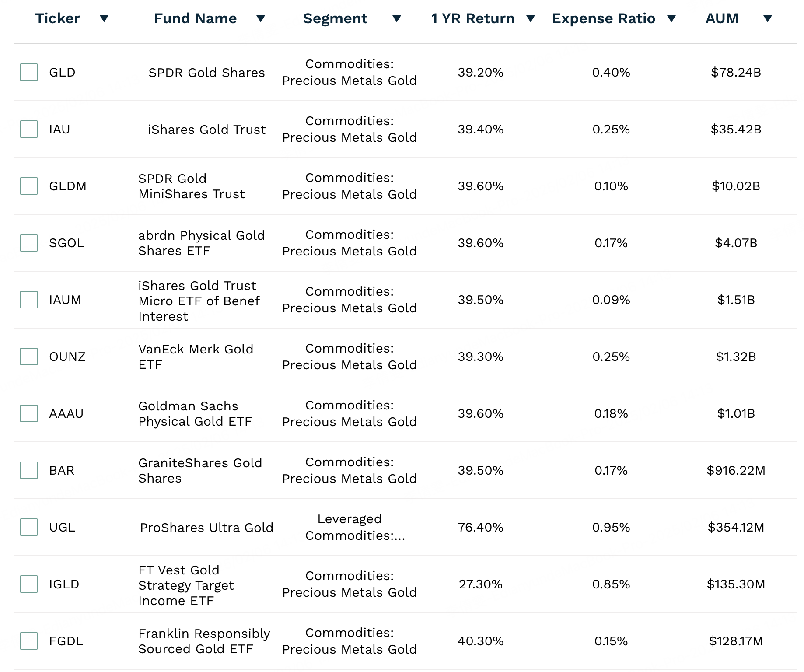Tick the GLDM row checkbox
Image resolution: width=804 pixels, height=672 pixels.
click(x=29, y=186)
